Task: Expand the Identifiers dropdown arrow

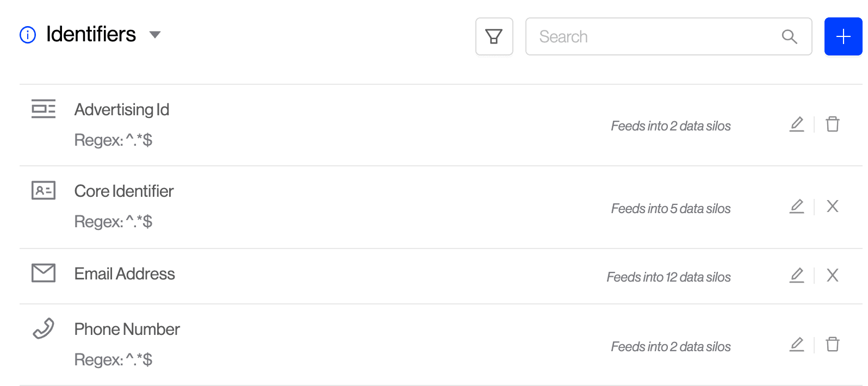Action: [x=155, y=35]
